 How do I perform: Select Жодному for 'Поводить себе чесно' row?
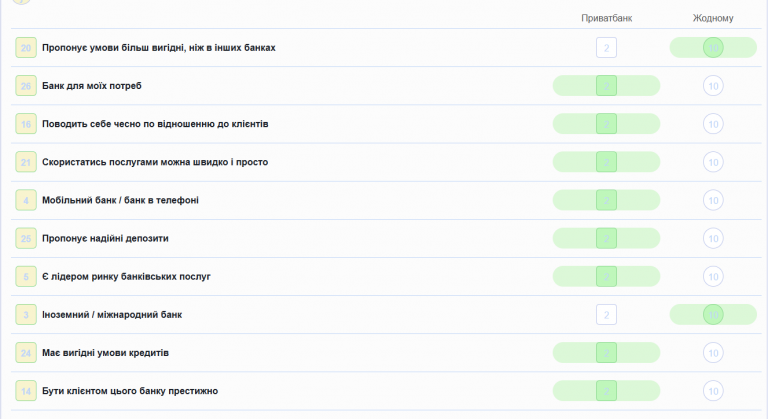[713, 124]
